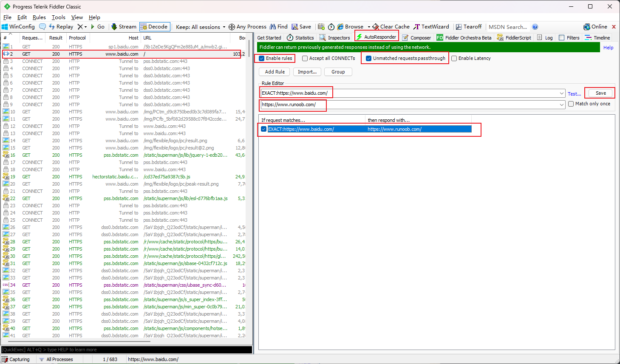Click the timer stopwatch toolbar icon
Screen dimensions: 620x364
pyautogui.click(x=331, y=27)
